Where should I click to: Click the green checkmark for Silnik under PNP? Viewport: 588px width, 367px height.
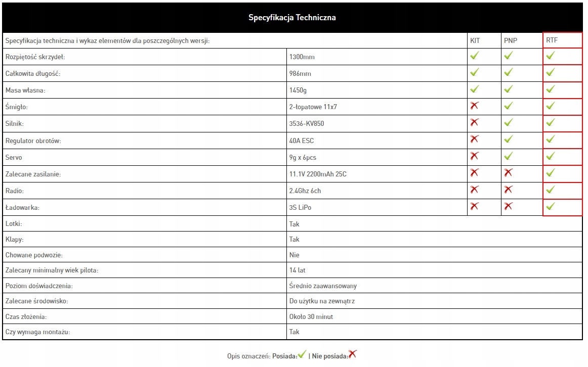click(508, 122)
